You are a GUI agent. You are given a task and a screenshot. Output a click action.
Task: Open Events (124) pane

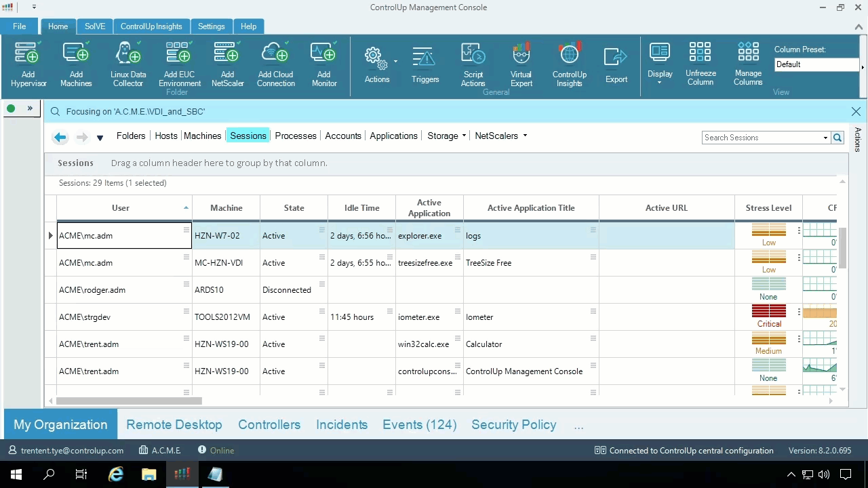coord(420,424)
